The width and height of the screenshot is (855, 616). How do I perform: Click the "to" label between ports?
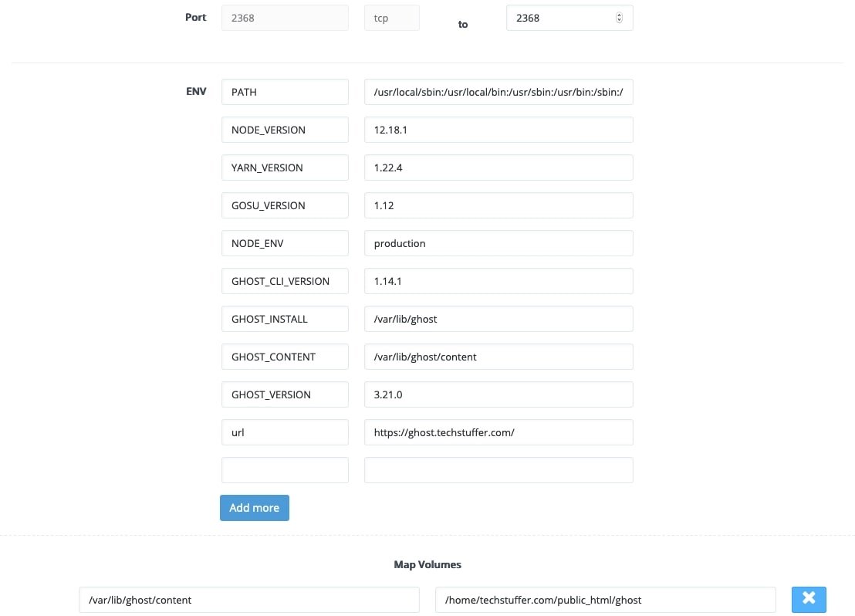tap(463, 25)
